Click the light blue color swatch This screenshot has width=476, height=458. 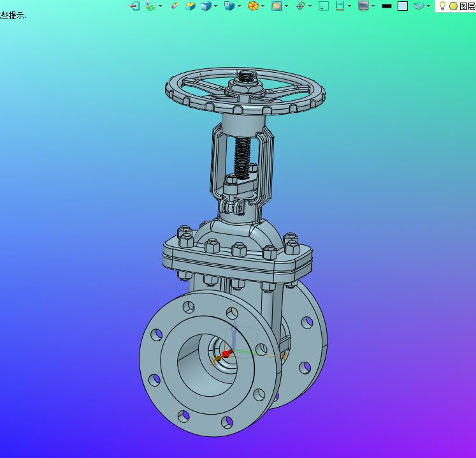[x=403, y=6]
